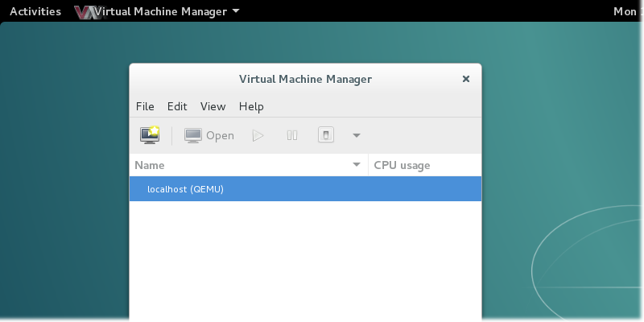Click the Shut Down power icon
The image size is (644, 322).
325,135
